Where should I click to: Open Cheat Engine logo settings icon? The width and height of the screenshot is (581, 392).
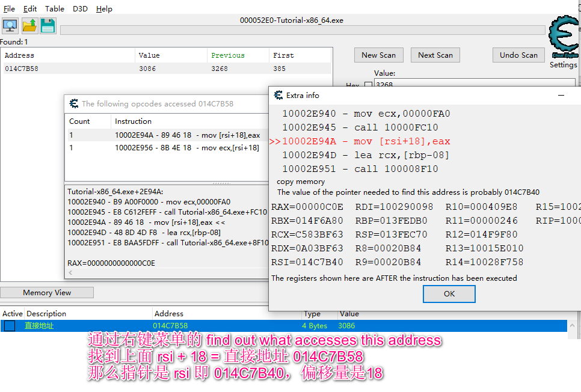564,37
